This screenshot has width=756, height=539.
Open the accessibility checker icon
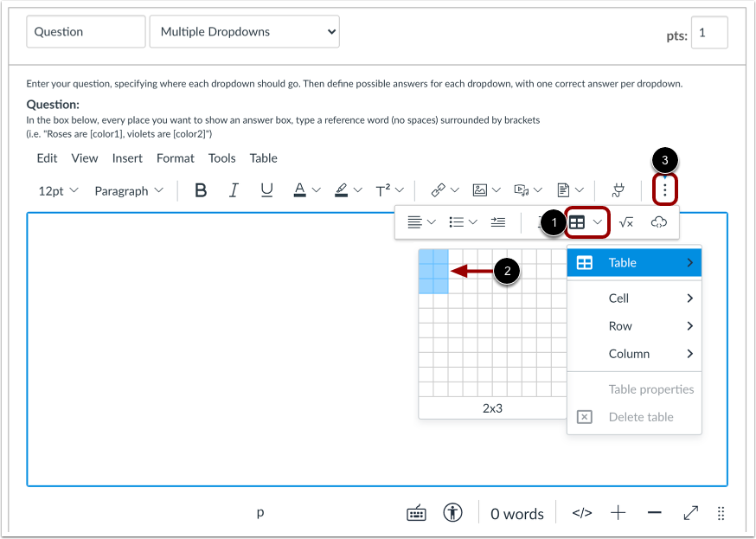point(452,512)
